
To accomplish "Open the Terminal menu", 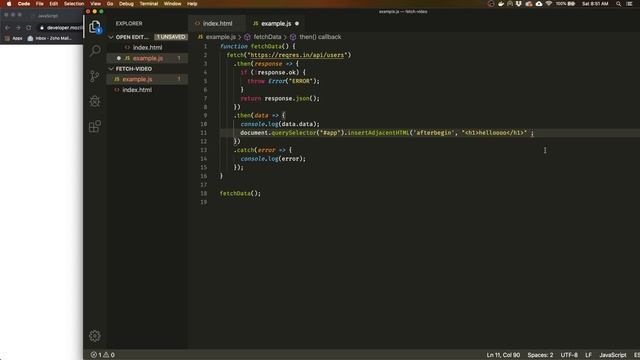I will (x=149, y=4).
